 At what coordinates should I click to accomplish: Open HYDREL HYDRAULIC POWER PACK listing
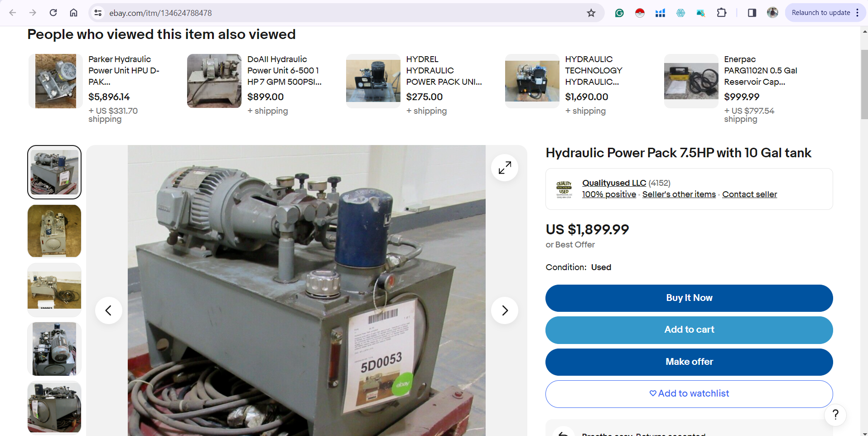click(444, 71)
